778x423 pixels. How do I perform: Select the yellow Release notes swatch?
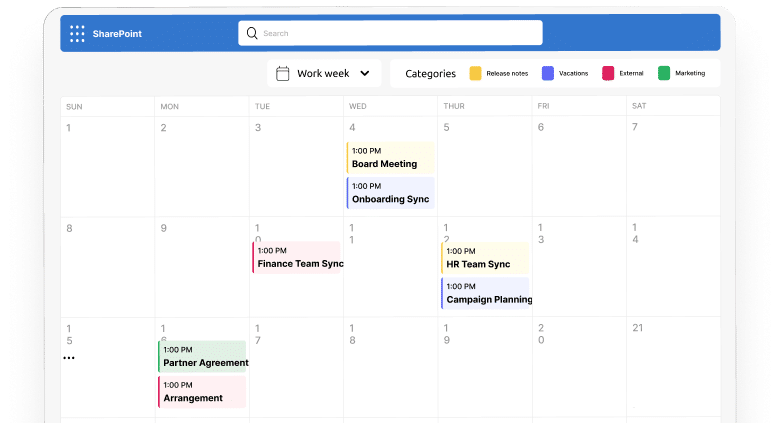(x=476, y=73)
